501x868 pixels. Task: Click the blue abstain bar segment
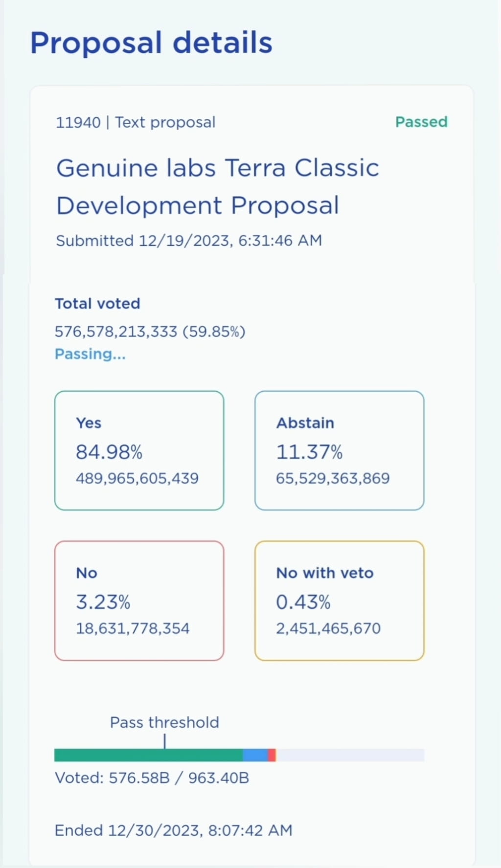255,755
